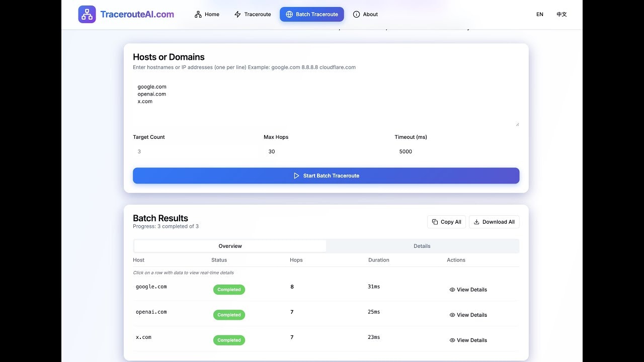Screen dimensions: 644x362
Task: Click the 23ms duration value
Action: pyautogui.click(x=374, y=337)
